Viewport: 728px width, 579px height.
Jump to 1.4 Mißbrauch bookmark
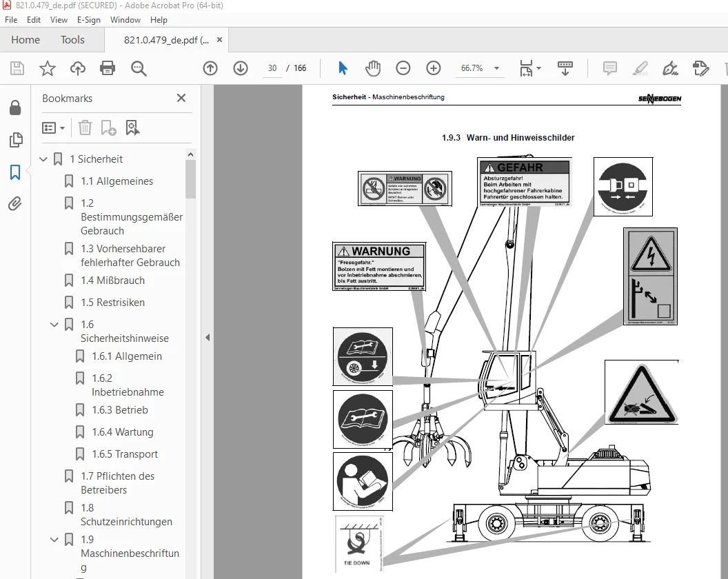point(113,281)
